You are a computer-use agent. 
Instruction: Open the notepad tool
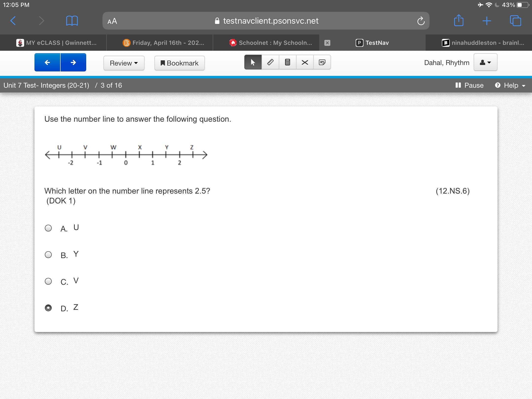click(322, 62)
